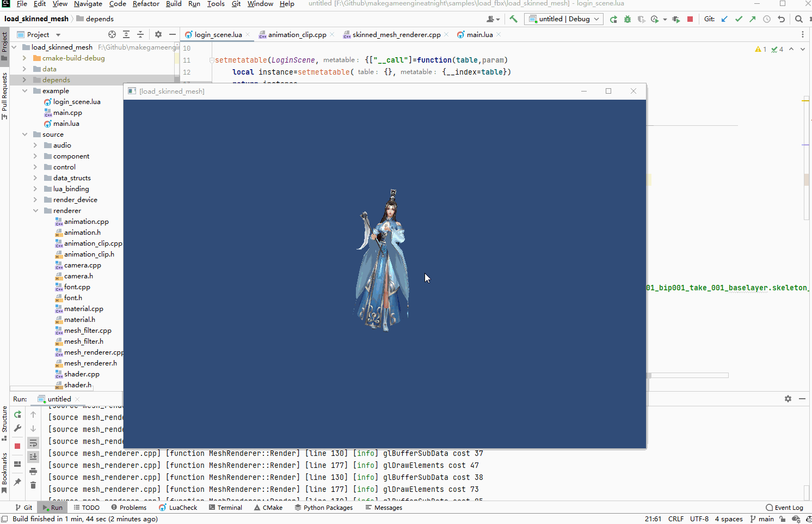The height and width of the screenshot is (524, 812).
Task: Open login_scene.lua in the project tree
Action: click(x=77, y=102)
